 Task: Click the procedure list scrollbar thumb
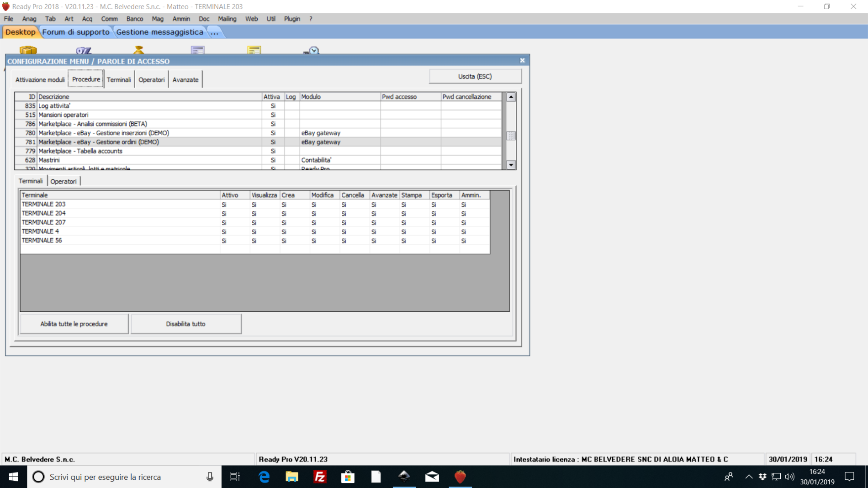[x=511, y=136]
